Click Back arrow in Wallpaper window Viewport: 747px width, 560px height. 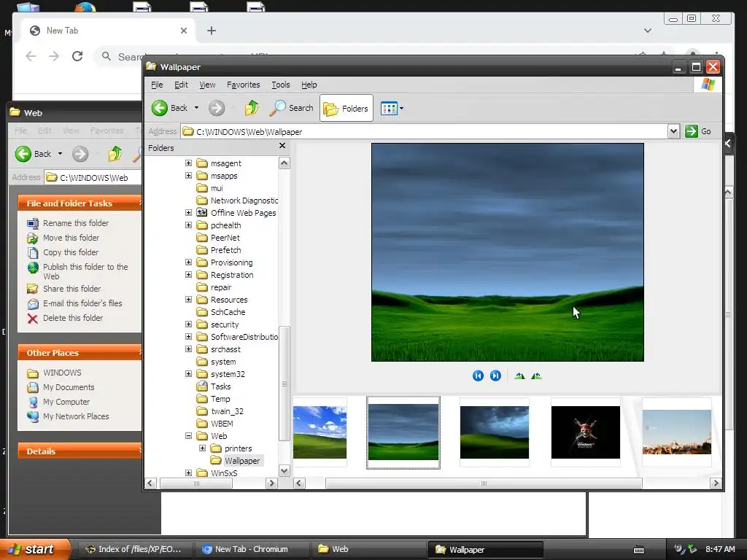[160, 108]
